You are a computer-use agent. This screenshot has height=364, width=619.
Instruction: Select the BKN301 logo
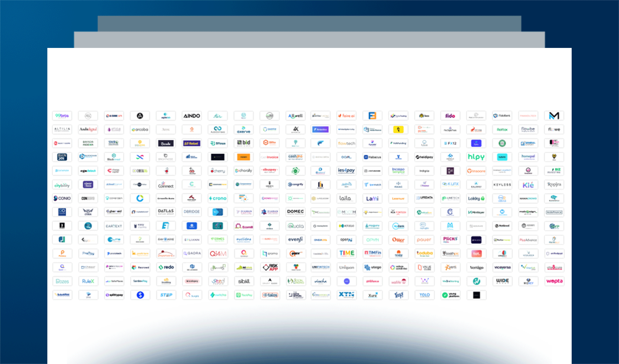tap(62, 157)
